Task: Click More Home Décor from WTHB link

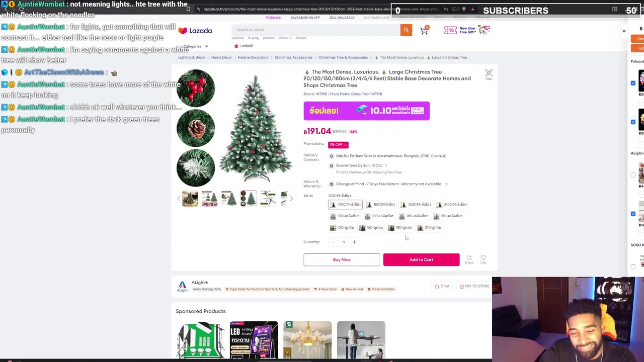Action: coord(356,94)
